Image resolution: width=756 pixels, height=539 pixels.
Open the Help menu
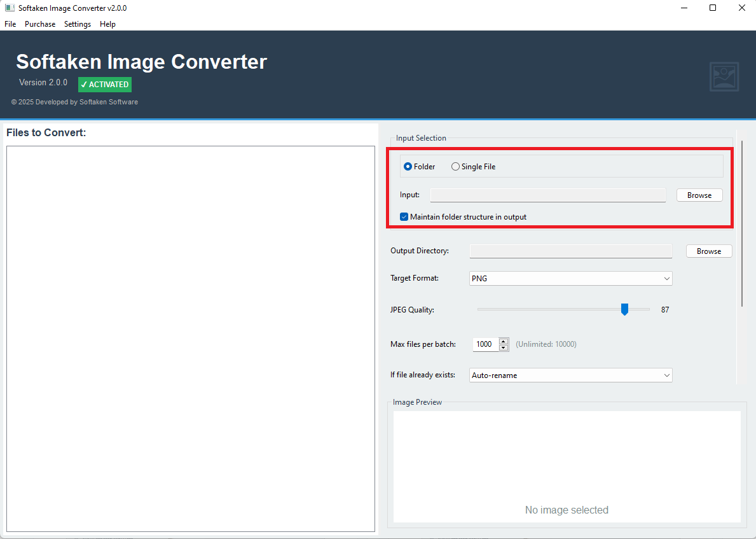tap(107, 24)
